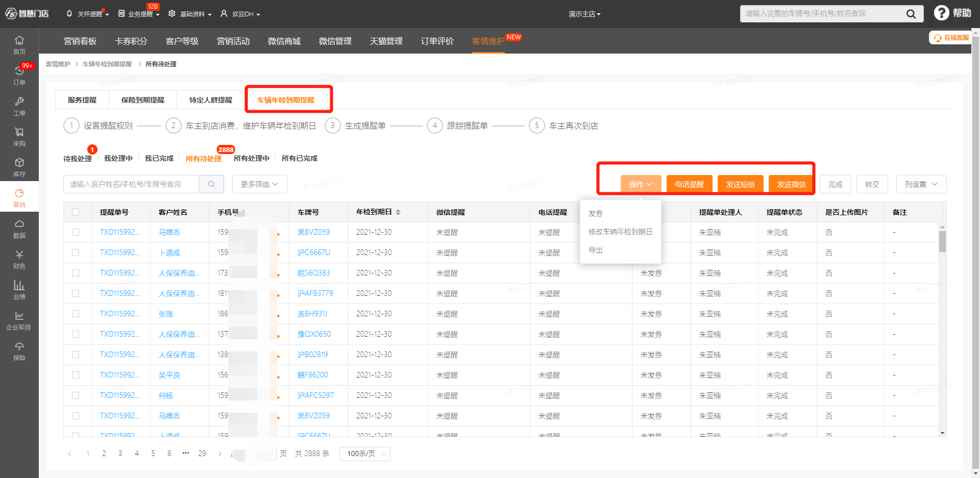Switch to 特定人群提醒 tab
Image resolution: width=980 pixels, height=478 pixels.
211,100
